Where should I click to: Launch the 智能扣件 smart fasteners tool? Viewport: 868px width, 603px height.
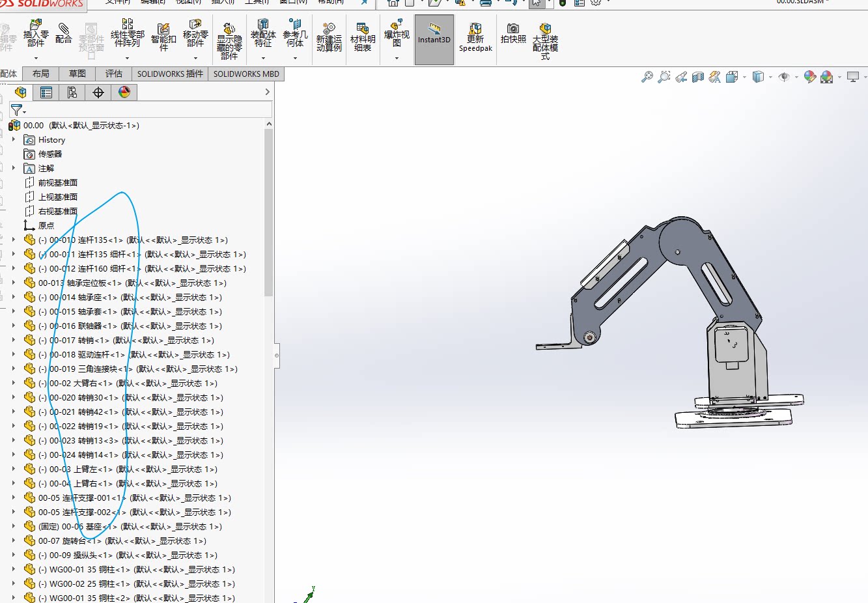click(163, 37)
